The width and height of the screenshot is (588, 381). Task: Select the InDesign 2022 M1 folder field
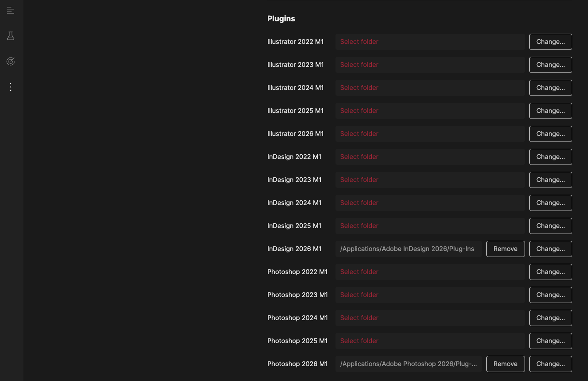(x=430, y=157)
